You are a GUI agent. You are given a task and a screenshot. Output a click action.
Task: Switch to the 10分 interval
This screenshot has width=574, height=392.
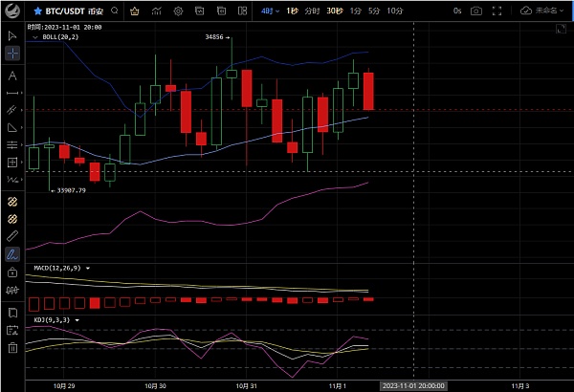point(395,11)
